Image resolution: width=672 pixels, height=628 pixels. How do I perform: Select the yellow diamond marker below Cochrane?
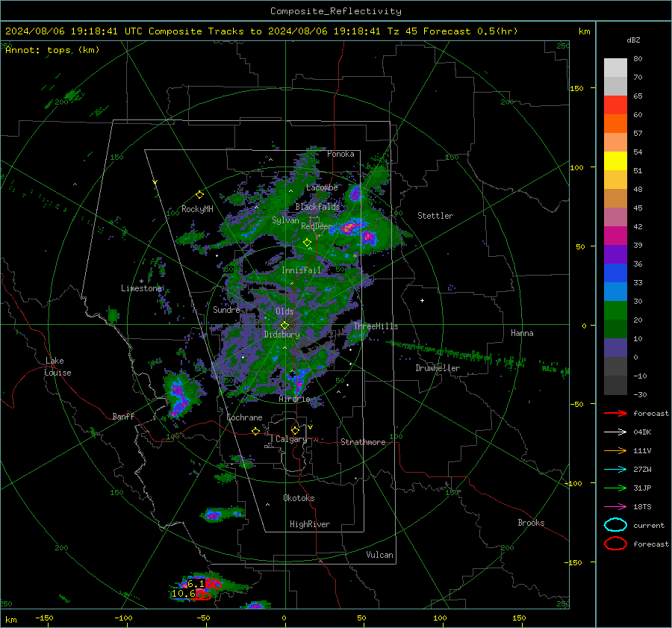pos(255,431)
